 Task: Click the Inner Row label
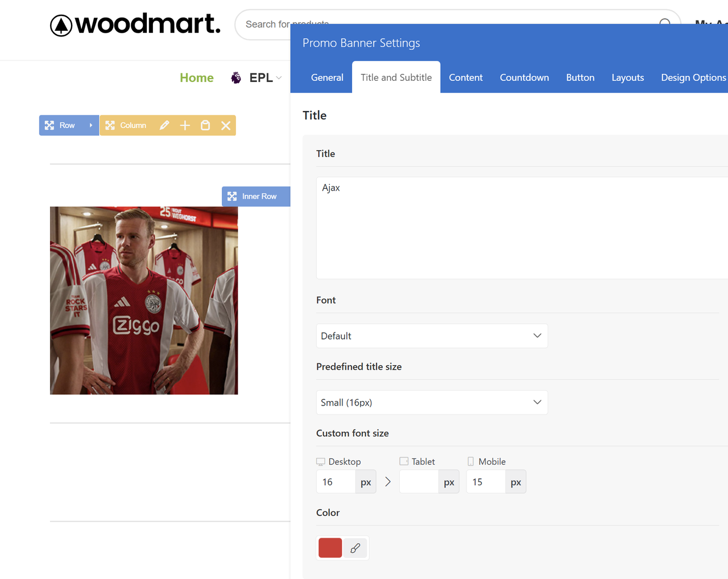tap(259, 196)
